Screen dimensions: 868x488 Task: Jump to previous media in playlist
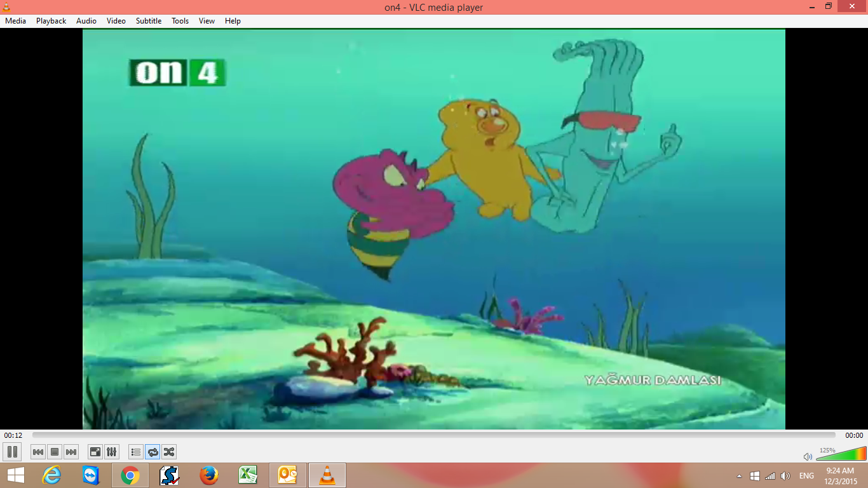[38, 452]
